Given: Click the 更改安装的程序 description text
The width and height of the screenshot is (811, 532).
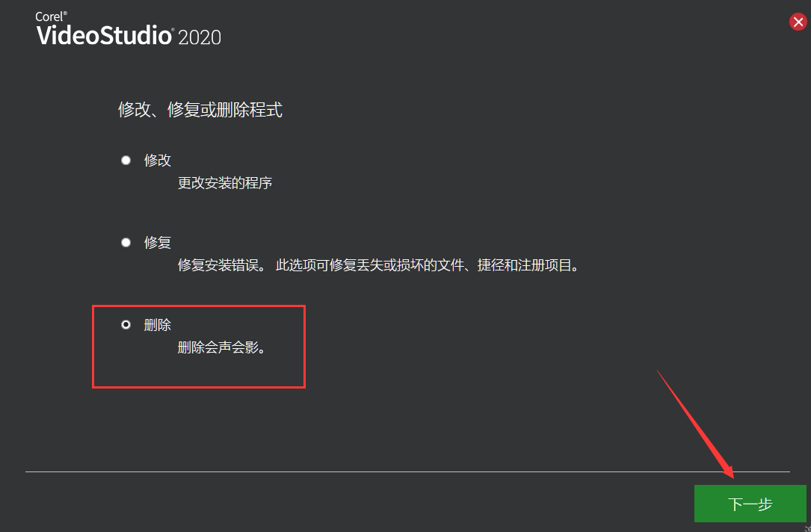Looking at the screenshot, I should [x=225, y=183].
